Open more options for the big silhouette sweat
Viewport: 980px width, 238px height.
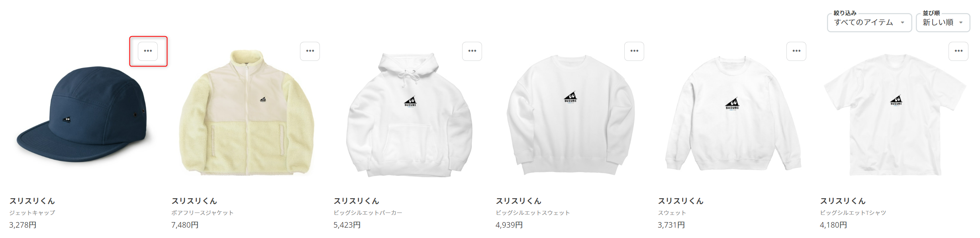click(x=634, y=51)
